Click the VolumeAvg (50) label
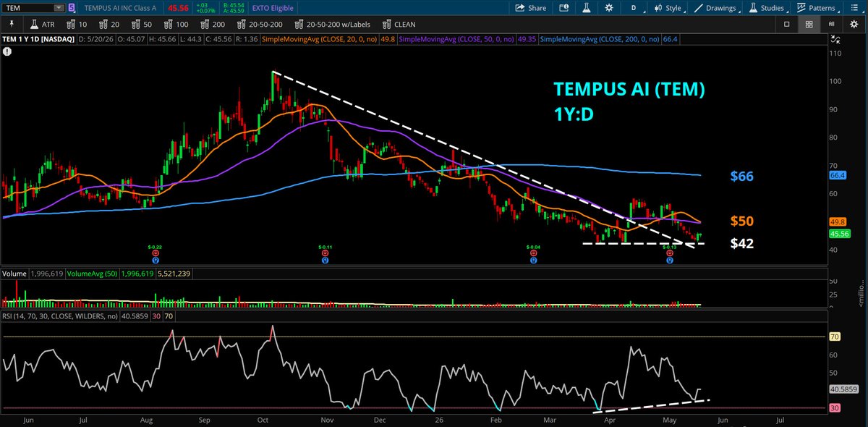Screen dimensions: 868x427 coord(90,274)
